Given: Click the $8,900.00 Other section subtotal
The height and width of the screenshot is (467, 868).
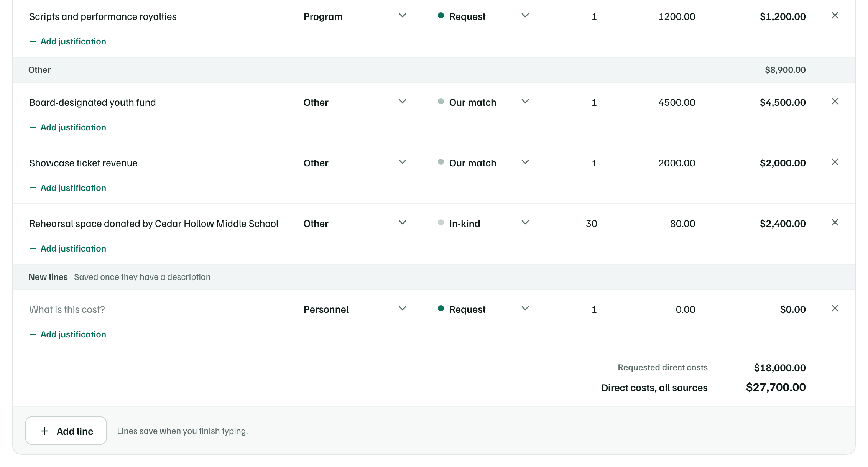Looking at the screenshot, I should coord(785,70).
